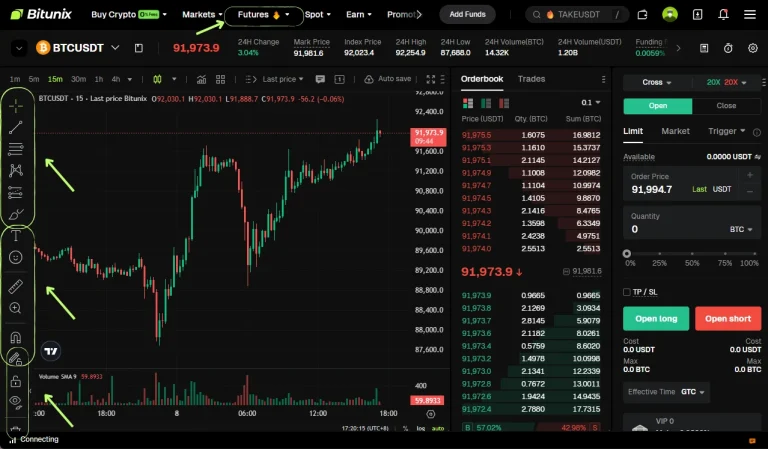Open the wallet icon in header

tap(642, 15)
